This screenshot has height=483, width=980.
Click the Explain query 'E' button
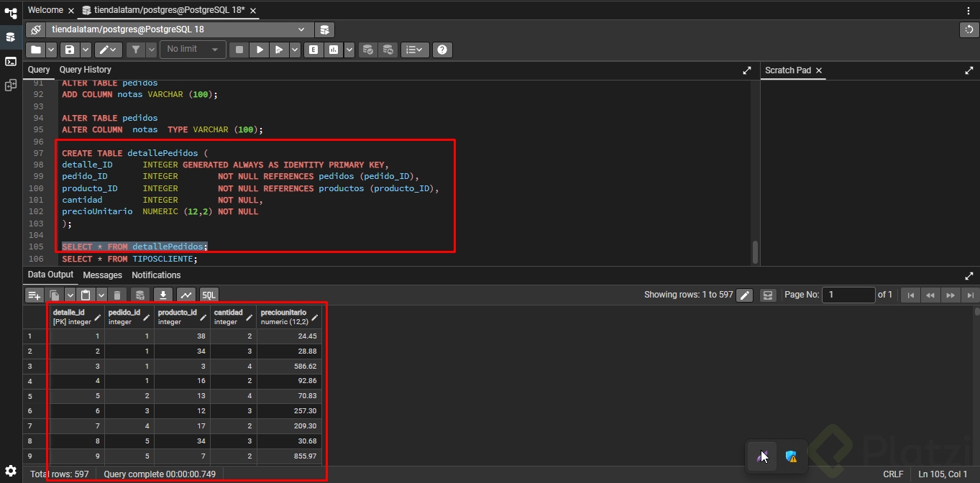tap(313, 50)
